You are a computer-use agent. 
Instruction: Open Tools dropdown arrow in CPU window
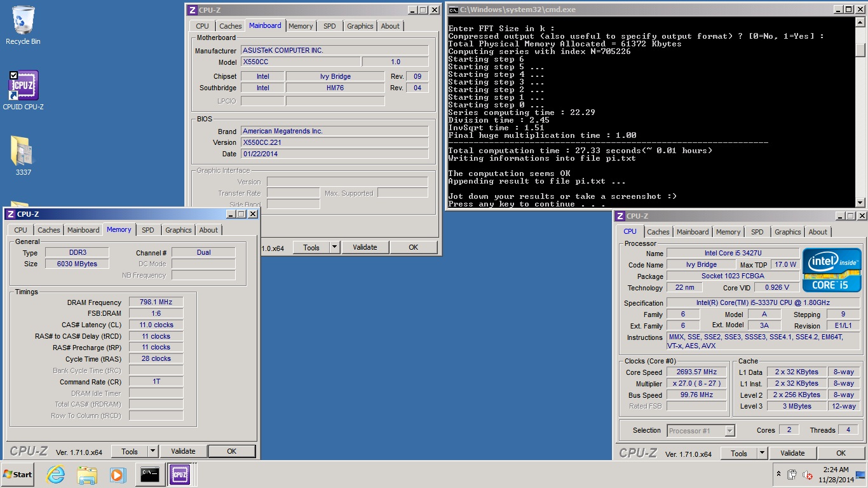[x=762, y=453]
